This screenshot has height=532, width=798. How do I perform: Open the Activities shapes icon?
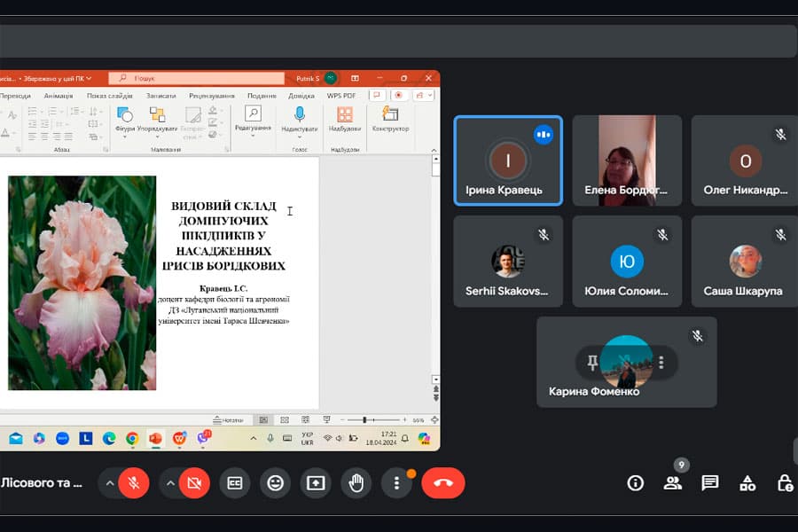(747, 483)
